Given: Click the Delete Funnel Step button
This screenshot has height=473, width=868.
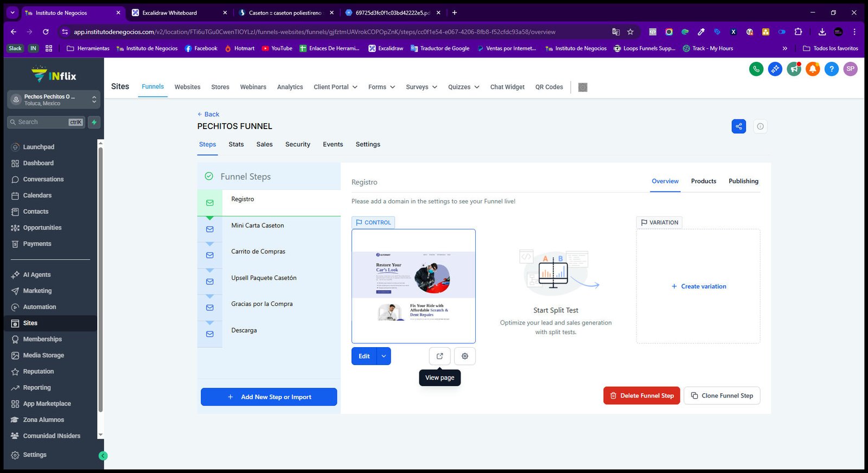Looking at the screenshot, I should [641, 395].
